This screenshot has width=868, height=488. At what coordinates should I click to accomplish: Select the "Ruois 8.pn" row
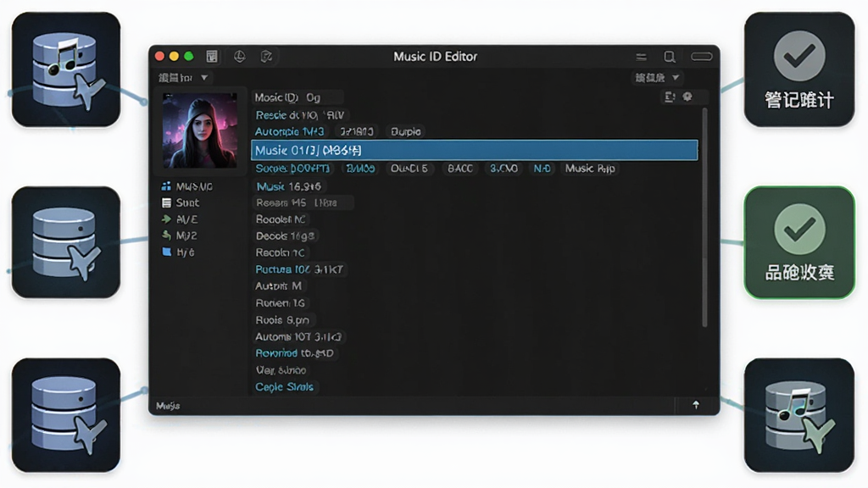pos(283,319)
